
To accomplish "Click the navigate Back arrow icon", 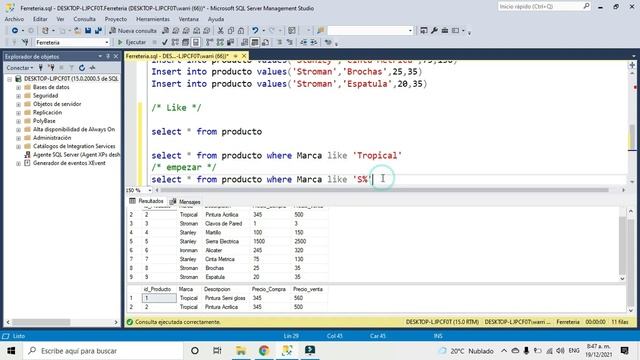I will [15, 31].
